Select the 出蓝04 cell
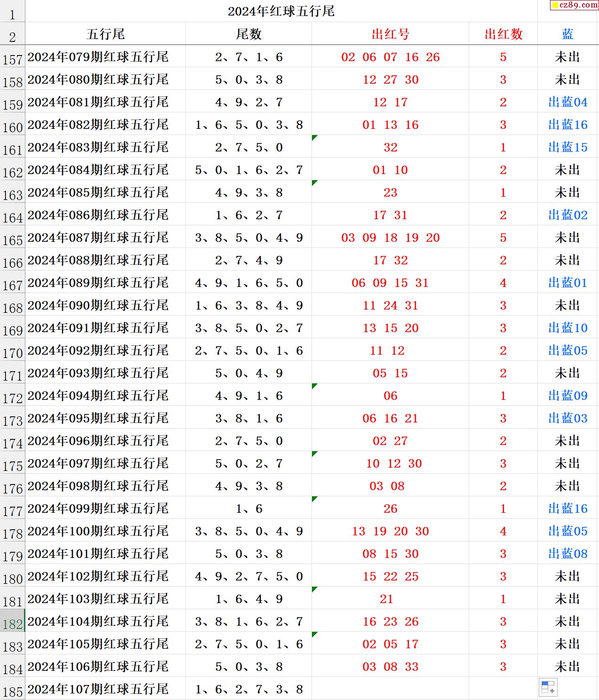Screen dimensions: 599x700 point(567,102)
